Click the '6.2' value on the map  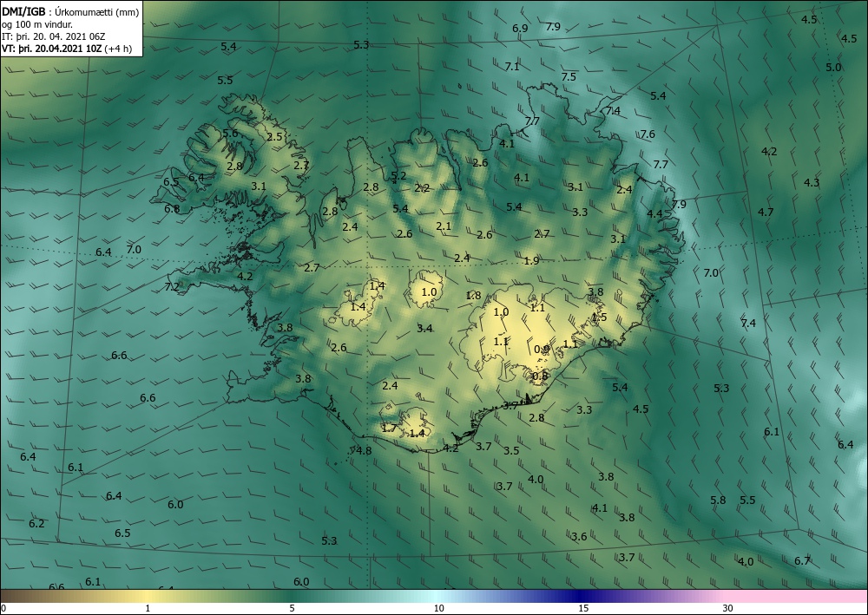coord(36,523)
